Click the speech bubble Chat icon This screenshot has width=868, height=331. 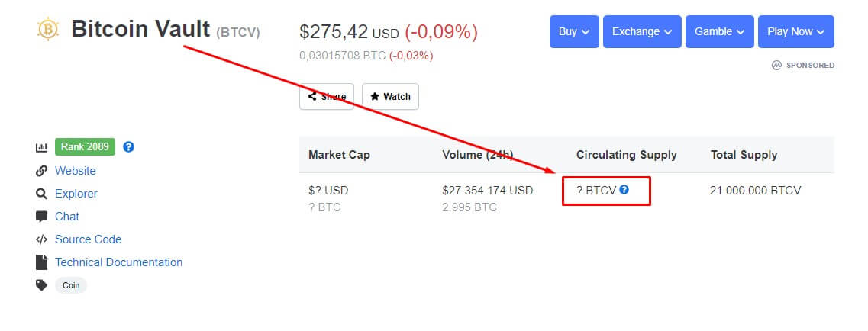pyautogui.click(x=41, y=217)
